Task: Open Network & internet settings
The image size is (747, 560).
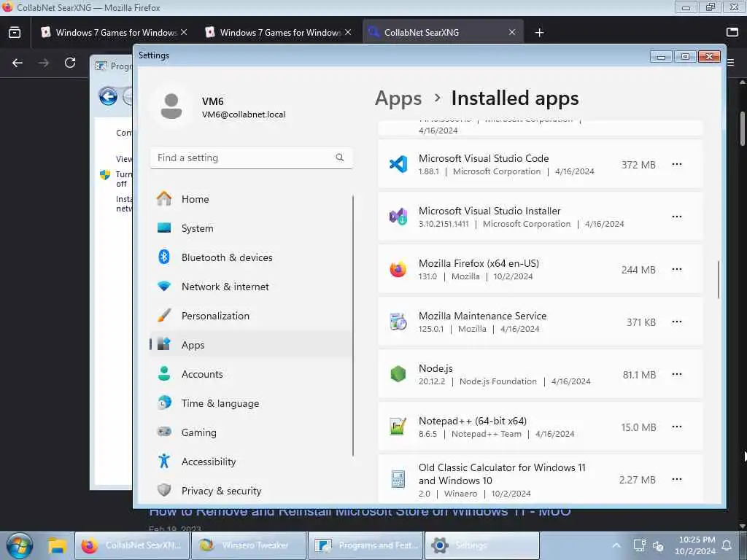Action: point(251,287)
